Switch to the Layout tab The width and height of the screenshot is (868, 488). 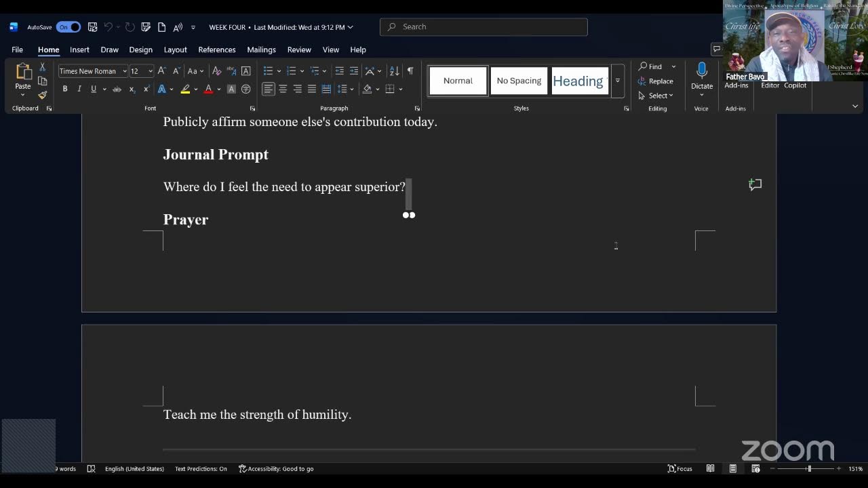175,49
